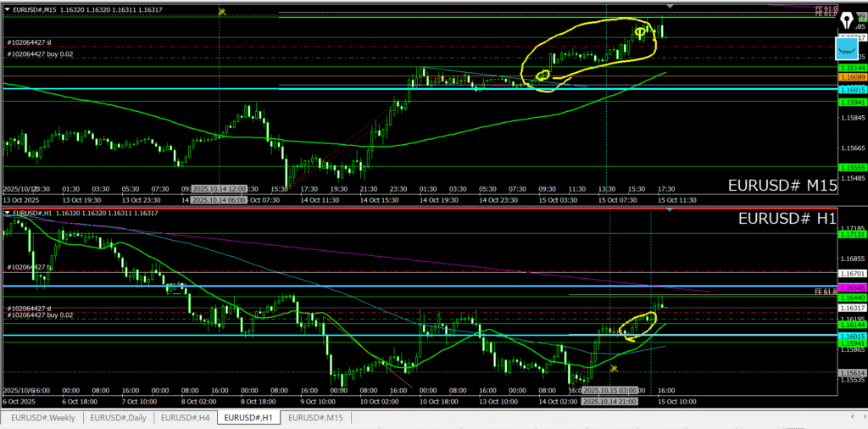868x429 pixels.
Task: Select the small yellow ellipse drawing on M15
Action: point(543,75)
